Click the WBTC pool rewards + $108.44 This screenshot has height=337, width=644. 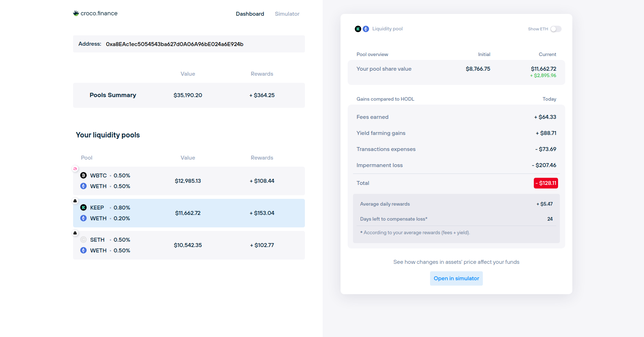point(262,181)
